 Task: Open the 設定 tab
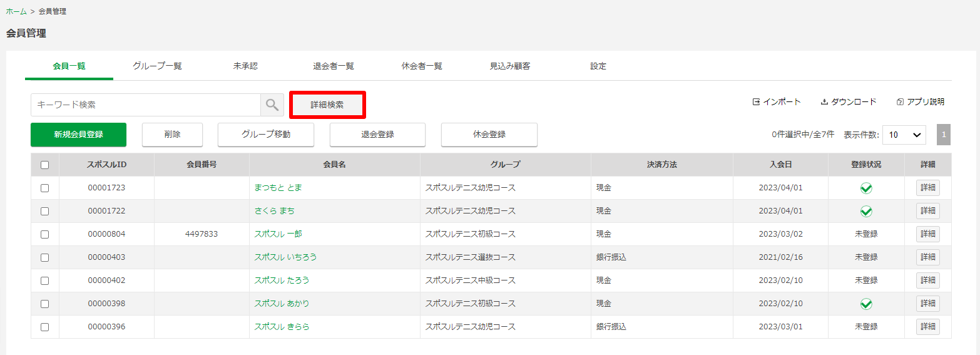pyautogui.click(x=598, y=66)
